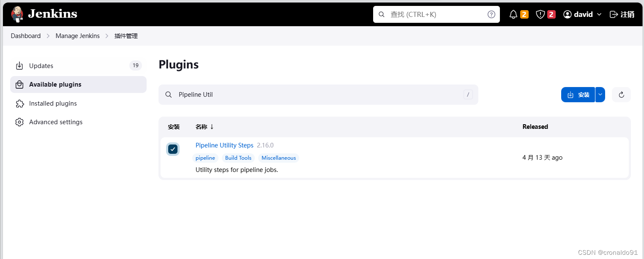Click the version number 2.16.0
The width and height of the screenshot is (644, 259).
(x=265, y=145)
